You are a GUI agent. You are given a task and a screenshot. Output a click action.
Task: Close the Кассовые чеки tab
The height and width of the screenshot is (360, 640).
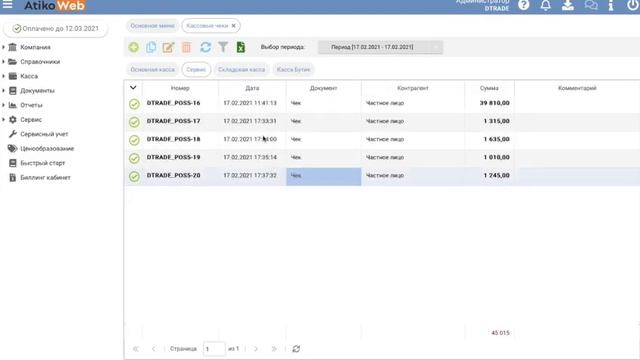click(x=233, y=26)
